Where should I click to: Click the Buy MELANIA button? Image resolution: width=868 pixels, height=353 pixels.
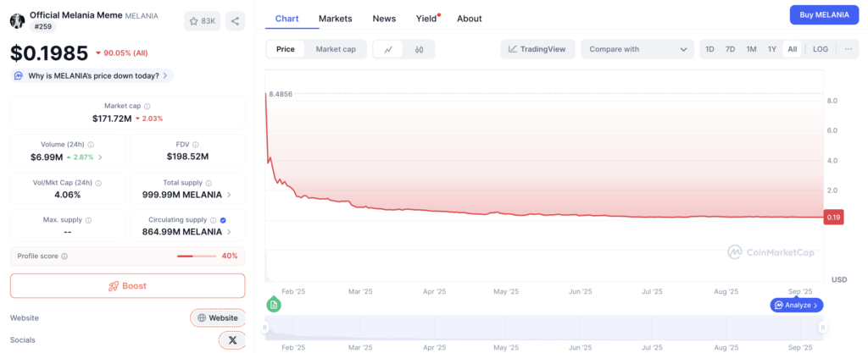(824, 15)
